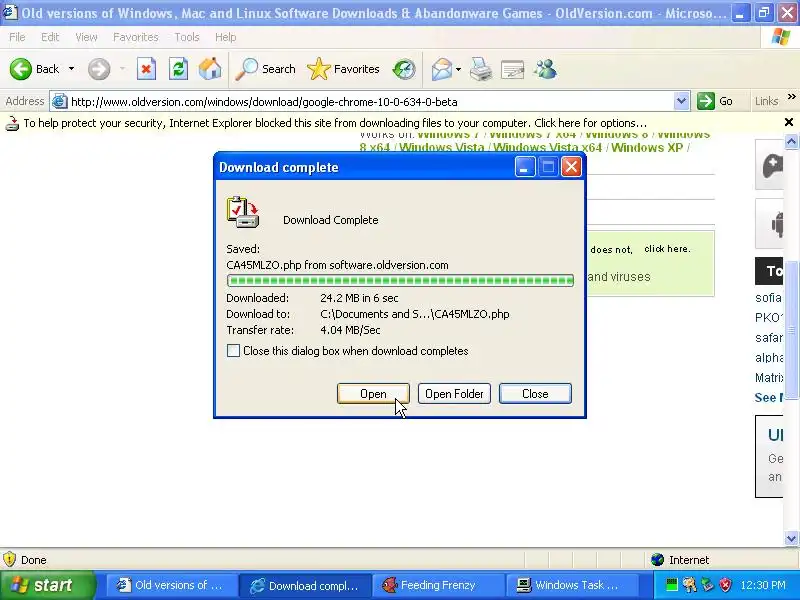Click the Mail envelope icon
800x600 pixels.
(x=441, y=69)
